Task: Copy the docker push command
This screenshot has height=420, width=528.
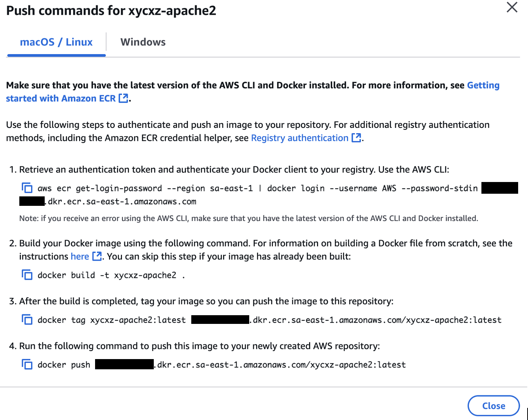Action: (27, 364)
